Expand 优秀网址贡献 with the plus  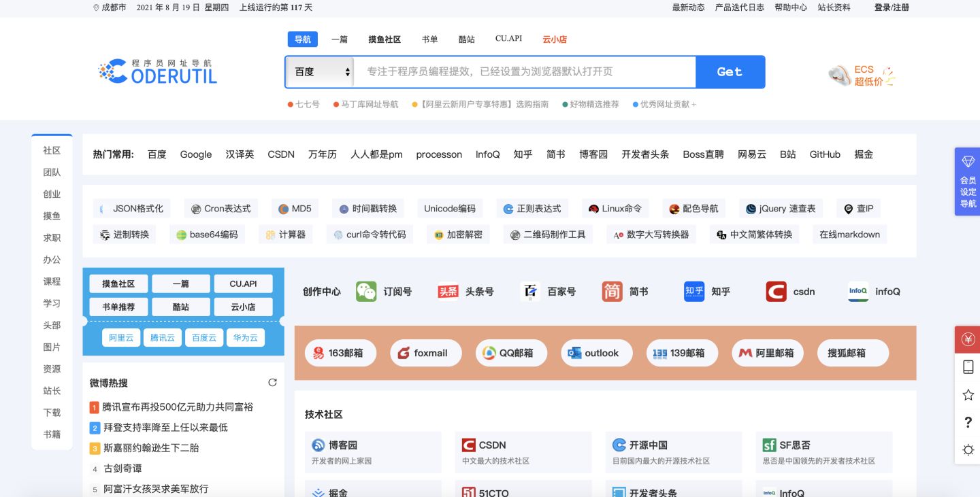click(696, 104)
